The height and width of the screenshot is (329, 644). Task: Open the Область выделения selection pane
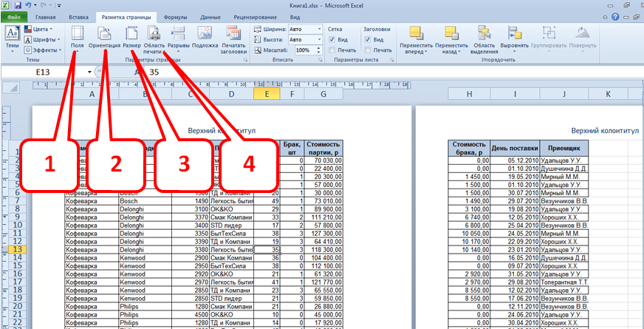coord(484,38)
